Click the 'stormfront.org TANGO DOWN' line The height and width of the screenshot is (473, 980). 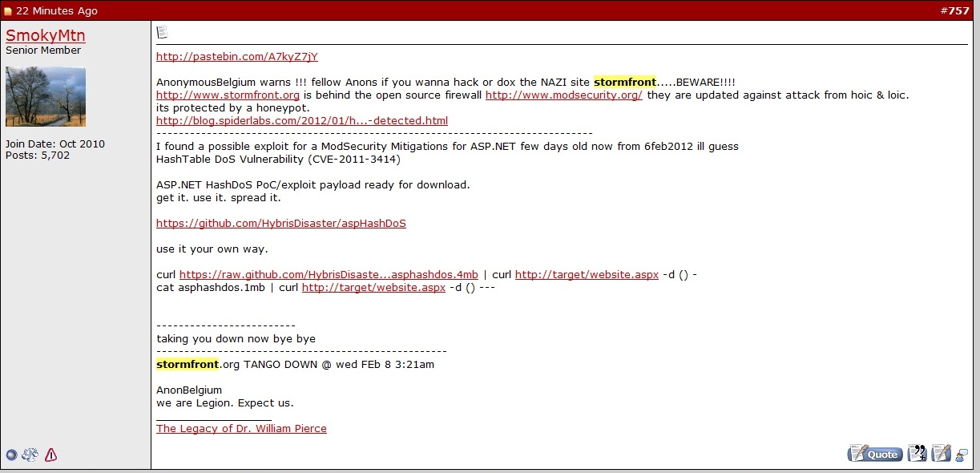(296, 365)
